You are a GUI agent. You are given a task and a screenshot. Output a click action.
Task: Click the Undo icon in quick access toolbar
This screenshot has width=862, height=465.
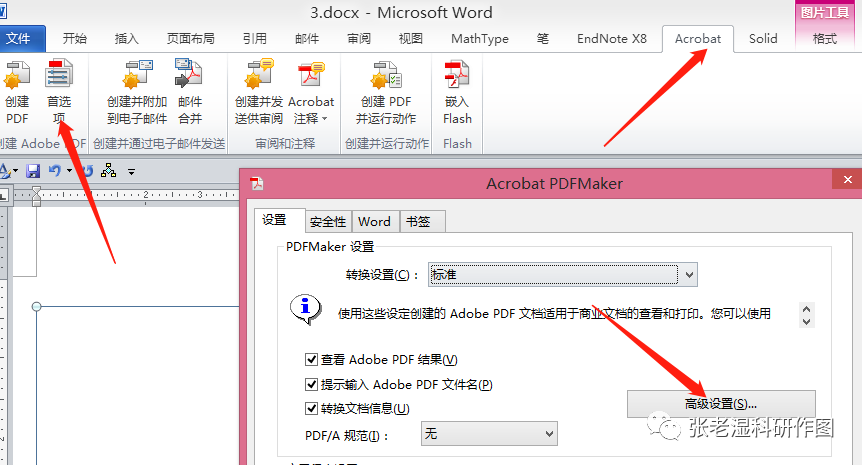pyautogui.click(x=55, y=171)
